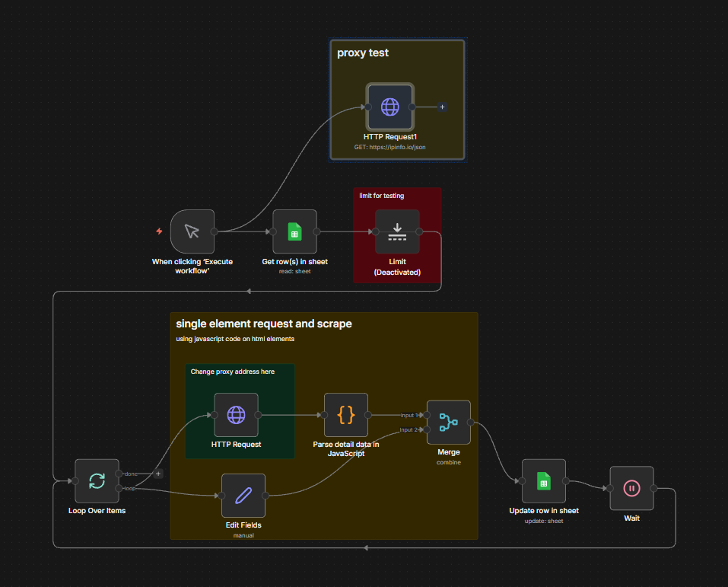Click plus button on Loop 'done' output
Viewport: 728px width, 587px height.
pos(158,474)
